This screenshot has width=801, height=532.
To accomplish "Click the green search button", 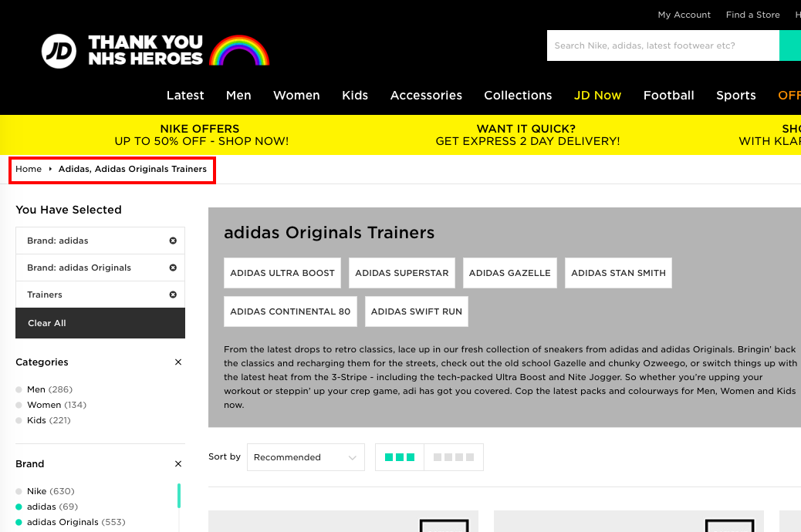I will [790, 45].
